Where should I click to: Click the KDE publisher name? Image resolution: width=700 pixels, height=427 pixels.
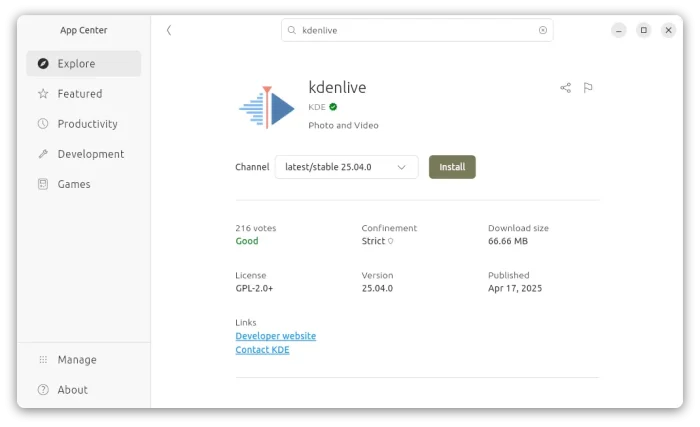[x=317, y=107]
